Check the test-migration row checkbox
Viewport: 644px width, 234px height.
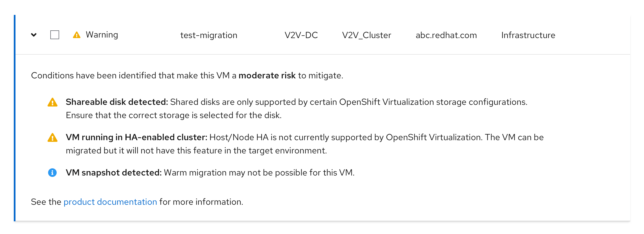pyautogui.click(x=55, y=35)
